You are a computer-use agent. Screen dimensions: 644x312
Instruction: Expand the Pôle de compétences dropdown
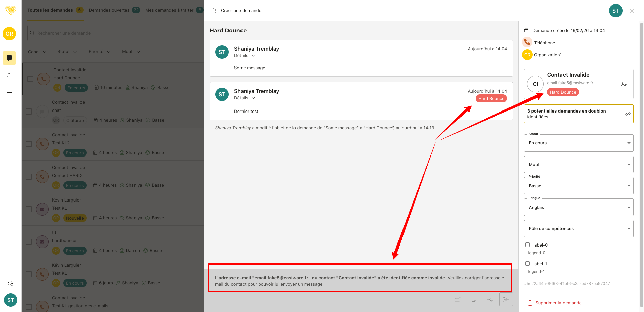pos(578,229)
